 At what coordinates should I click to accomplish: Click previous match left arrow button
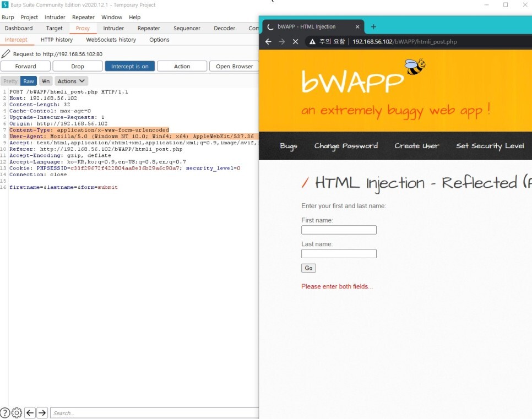tap(30, 412)
